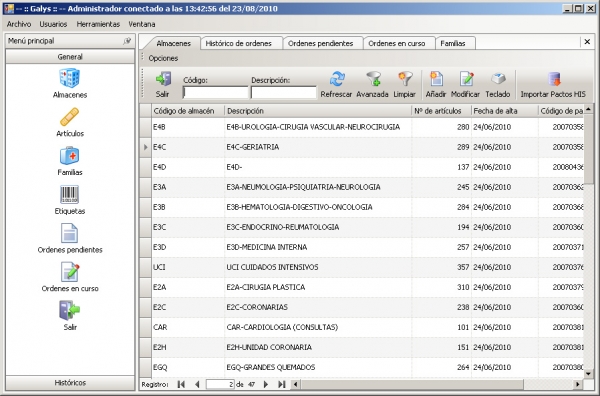The width and height of the screenshot is (600, 396).
Task: Click the Modificar toolbar icon
Action: 465,84
